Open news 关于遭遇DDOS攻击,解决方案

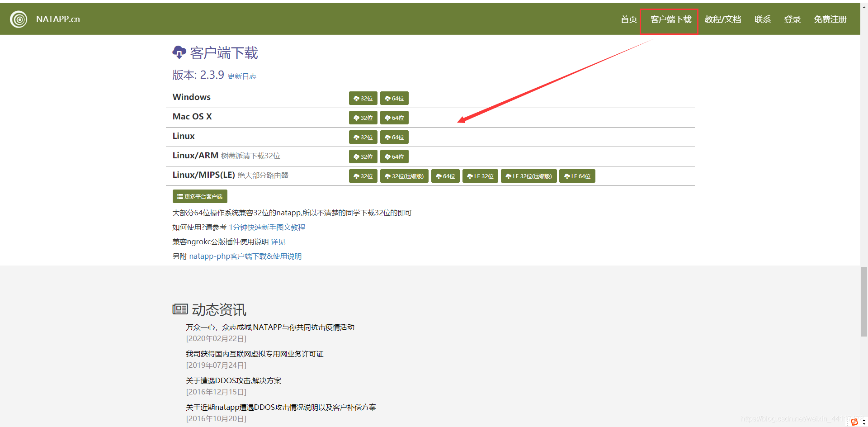pos(233,380)
